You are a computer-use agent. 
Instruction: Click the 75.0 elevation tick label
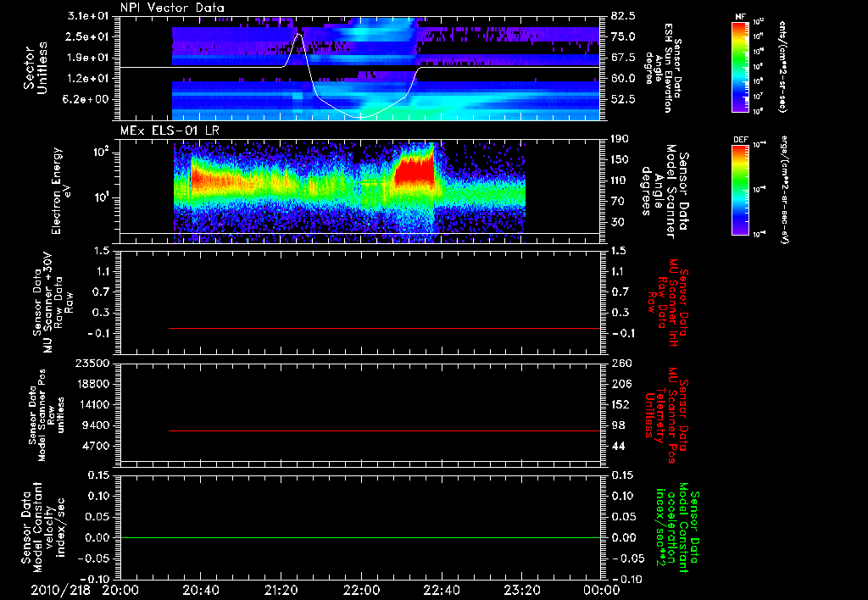(x=624, y=36)
